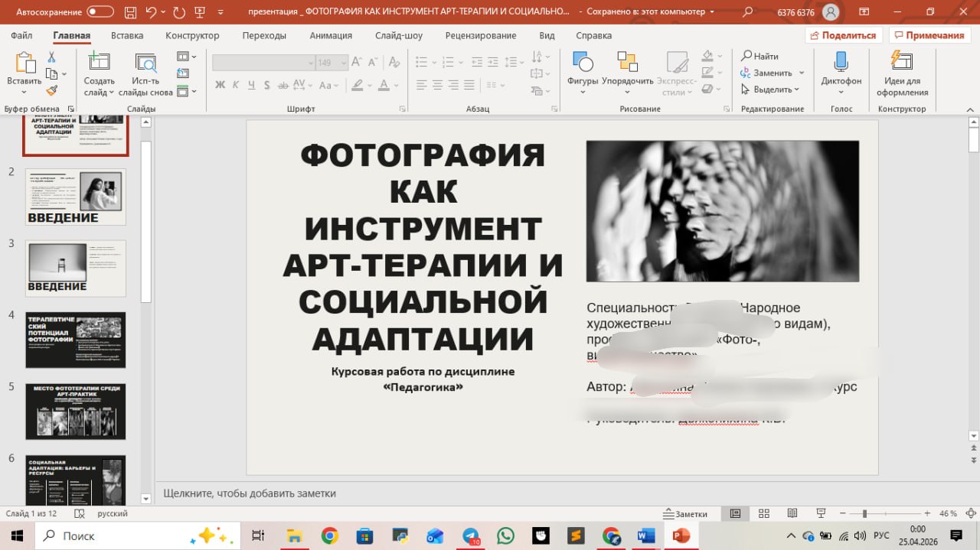Apply text shadow S

[267, 85]
